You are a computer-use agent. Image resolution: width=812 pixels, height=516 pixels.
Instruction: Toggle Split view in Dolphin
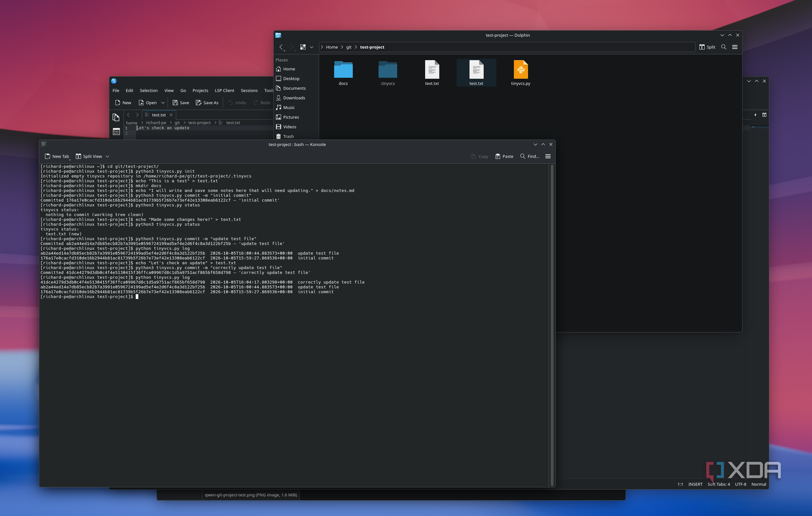pos(707,47)
